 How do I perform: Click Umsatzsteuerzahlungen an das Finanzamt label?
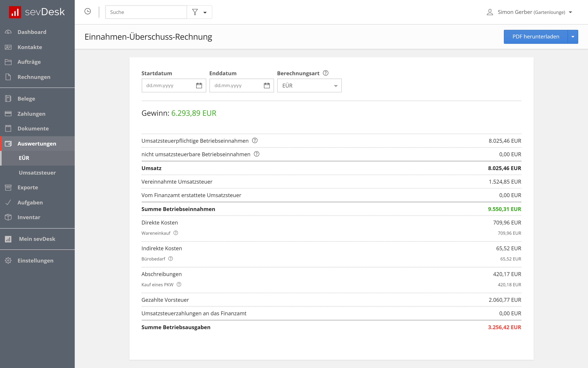194,313
